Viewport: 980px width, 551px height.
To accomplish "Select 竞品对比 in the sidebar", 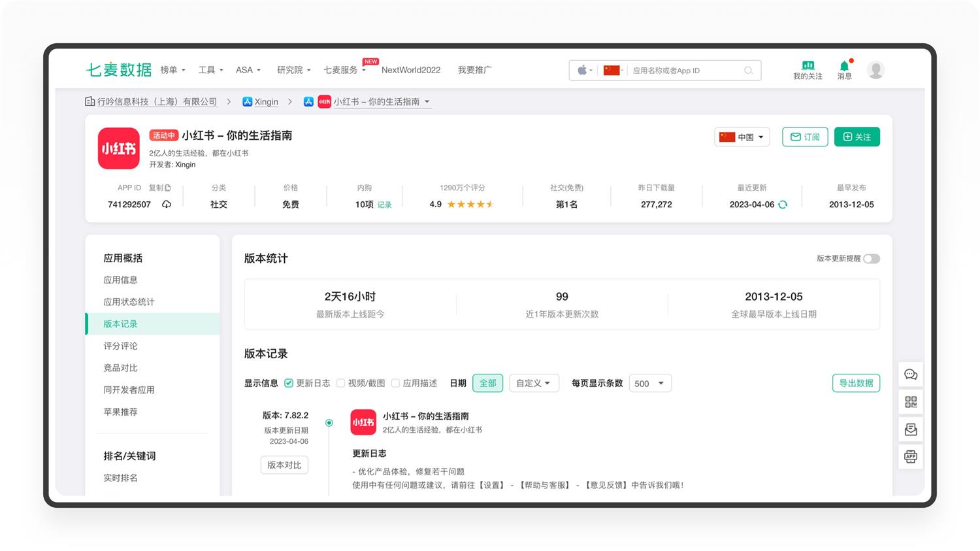I will pos(120,368).
